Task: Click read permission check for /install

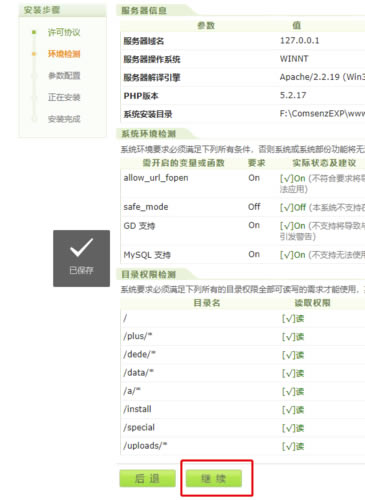Action: click(293, 410)
